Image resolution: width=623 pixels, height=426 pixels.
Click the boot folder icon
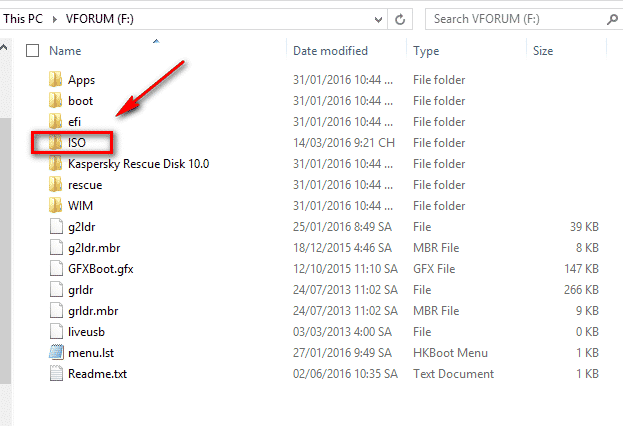click(x=56, y=101)
